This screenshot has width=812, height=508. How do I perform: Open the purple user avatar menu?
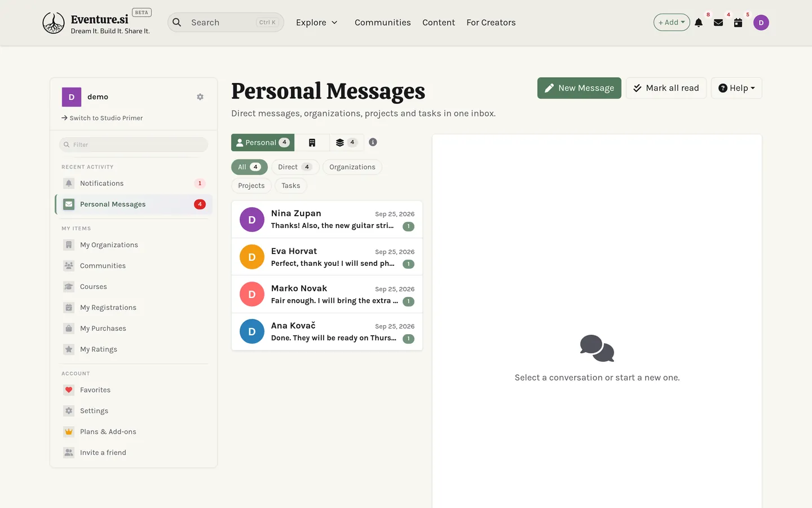pos(761,23)
